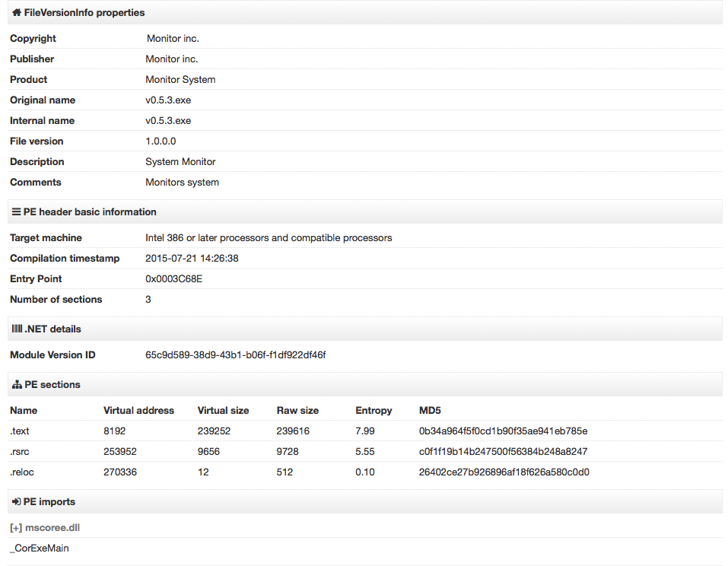Expand the [+] mscoree.dll import entry
Viewport: 728px width, 566px height.
(x=45, y=527)
